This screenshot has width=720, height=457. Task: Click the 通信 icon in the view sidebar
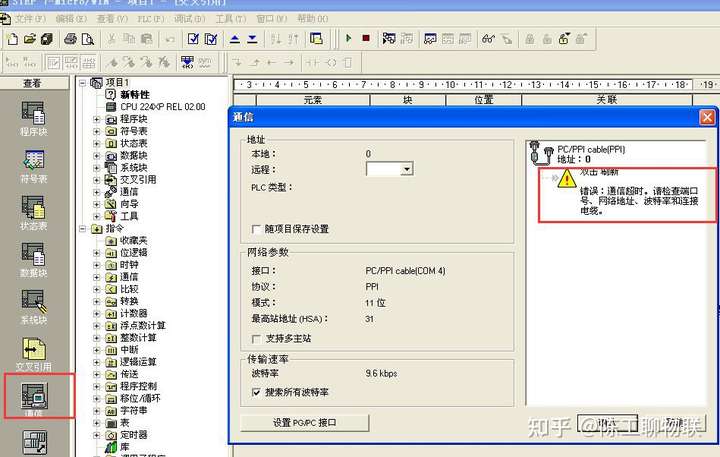click(35, 396)
